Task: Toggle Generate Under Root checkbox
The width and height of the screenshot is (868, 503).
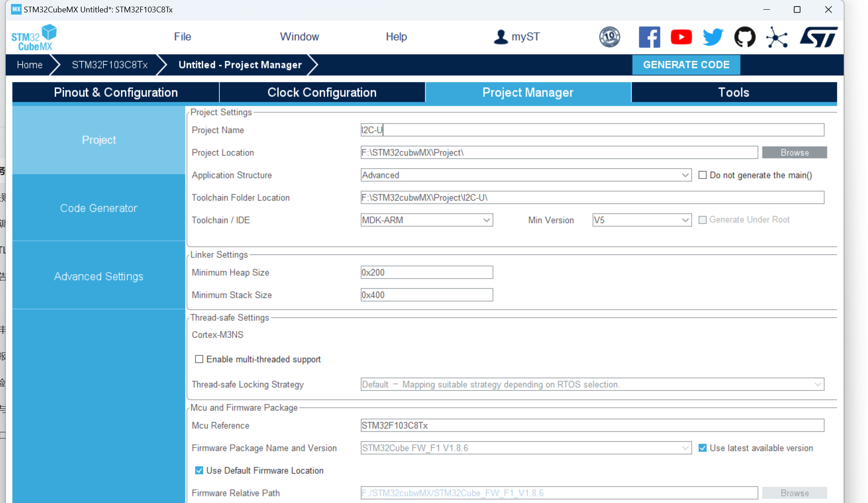Action: 702,220
